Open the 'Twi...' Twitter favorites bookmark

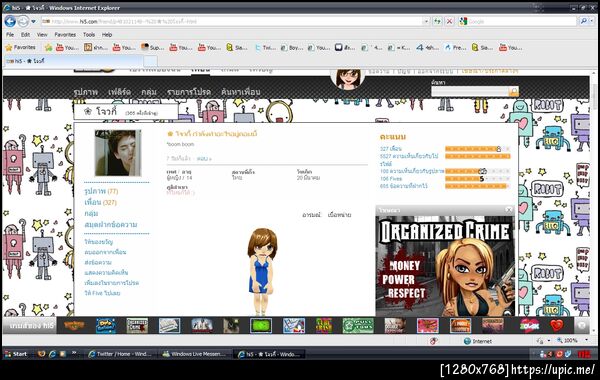[x=265, y=47]
